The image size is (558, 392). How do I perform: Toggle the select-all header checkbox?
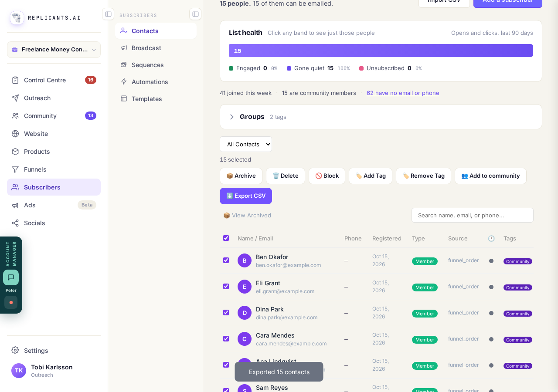(226, 238)
